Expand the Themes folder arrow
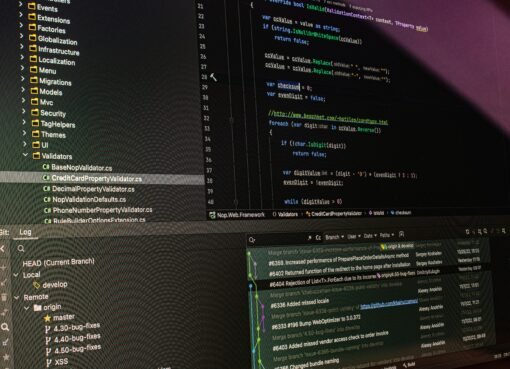 [24, 133]
